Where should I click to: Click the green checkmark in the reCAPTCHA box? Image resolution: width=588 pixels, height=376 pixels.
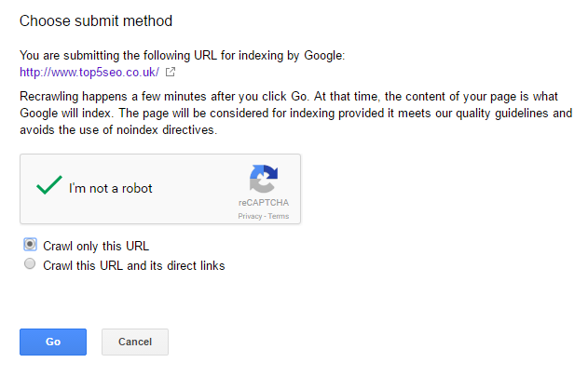[49, 184]
